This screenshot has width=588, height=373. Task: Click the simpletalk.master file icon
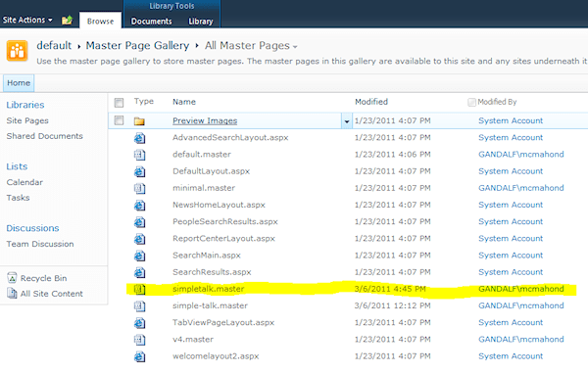click(139, 289)
